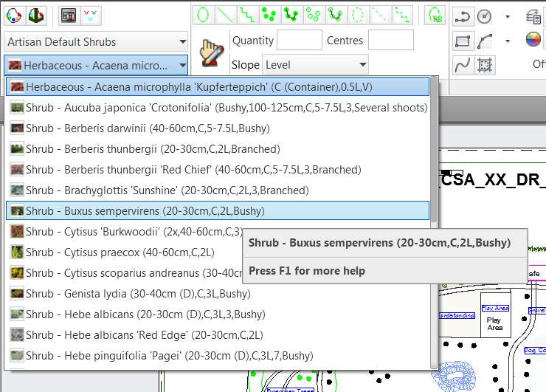
Task: Open the Artisan Default Shrubs dropdown
Action: click(96, 42)
